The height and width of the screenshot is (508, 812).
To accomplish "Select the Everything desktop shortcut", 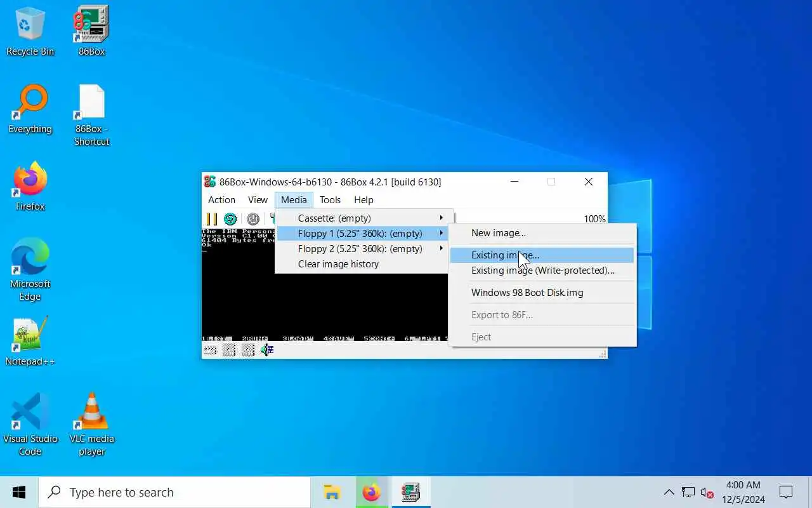I will [x=30, y=109].
